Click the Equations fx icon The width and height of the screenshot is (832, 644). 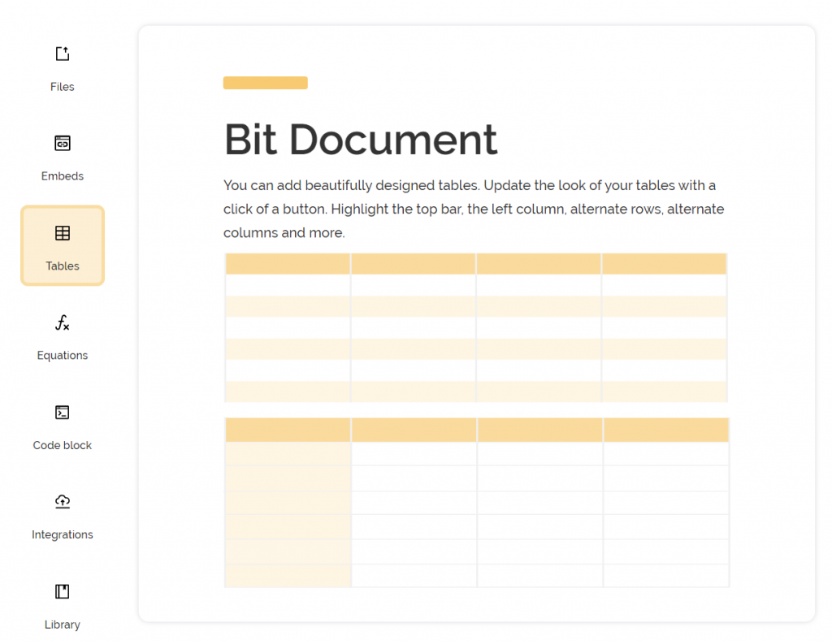coord(62,322)
